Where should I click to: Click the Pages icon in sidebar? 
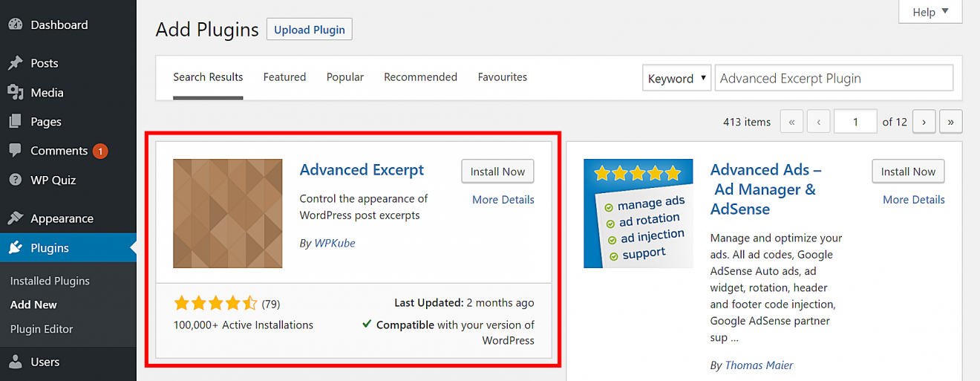click(16, 121)
